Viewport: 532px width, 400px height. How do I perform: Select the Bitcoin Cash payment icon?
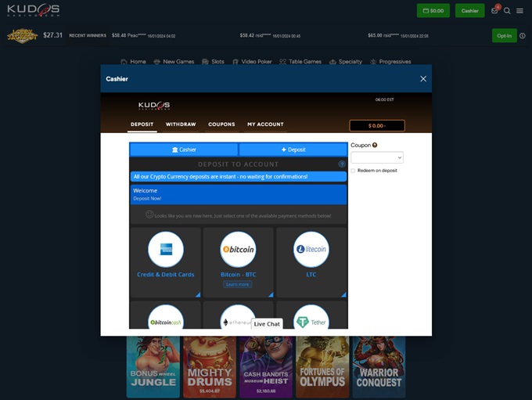(165, 321)
